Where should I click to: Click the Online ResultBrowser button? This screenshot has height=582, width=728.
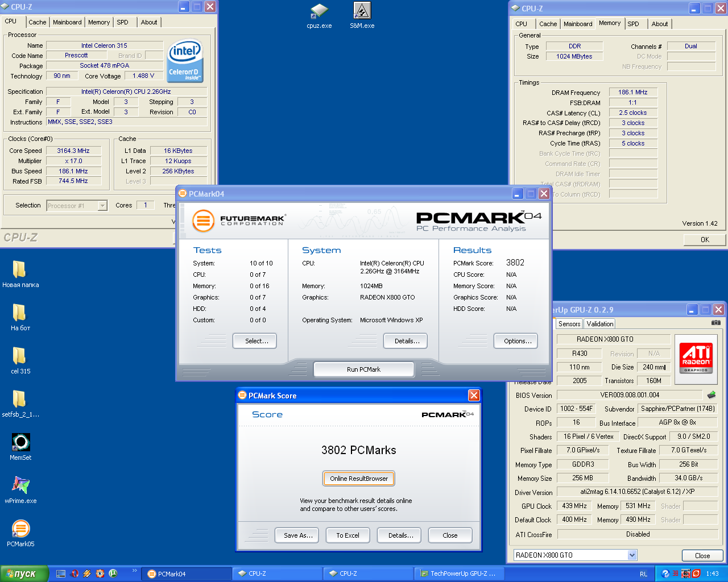(x=359, y=479)
